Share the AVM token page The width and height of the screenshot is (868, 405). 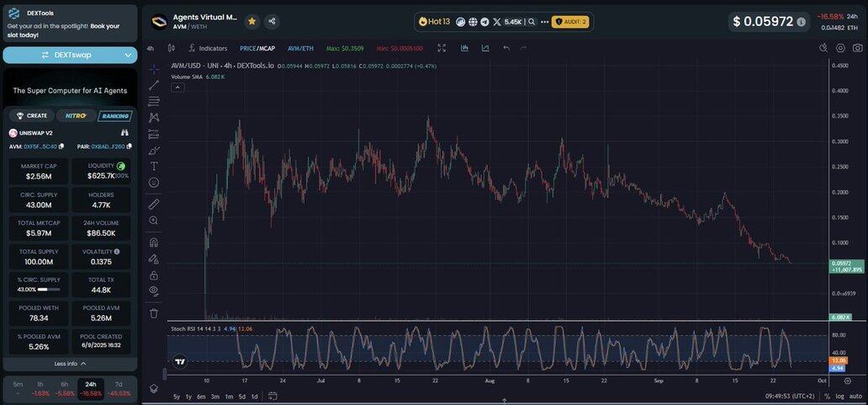[x=272, y=22]
